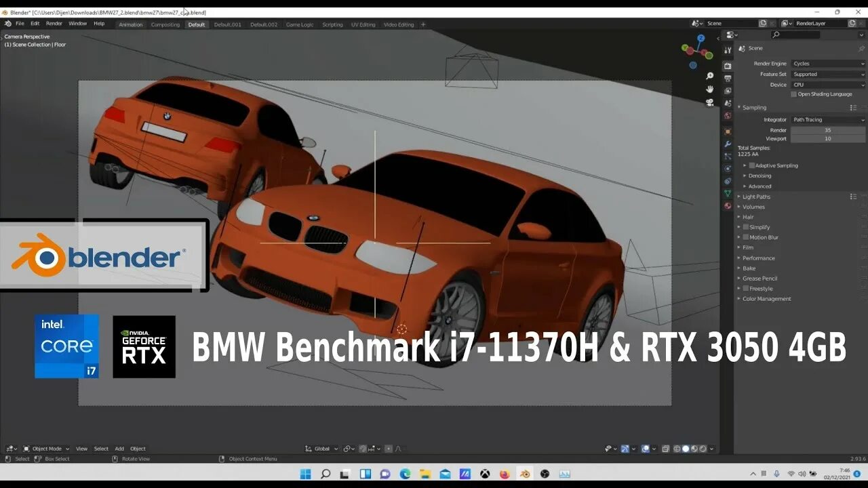Open the Particles properties tab icon
This screenshot has width=868, height=488.
tap(728, 156)
